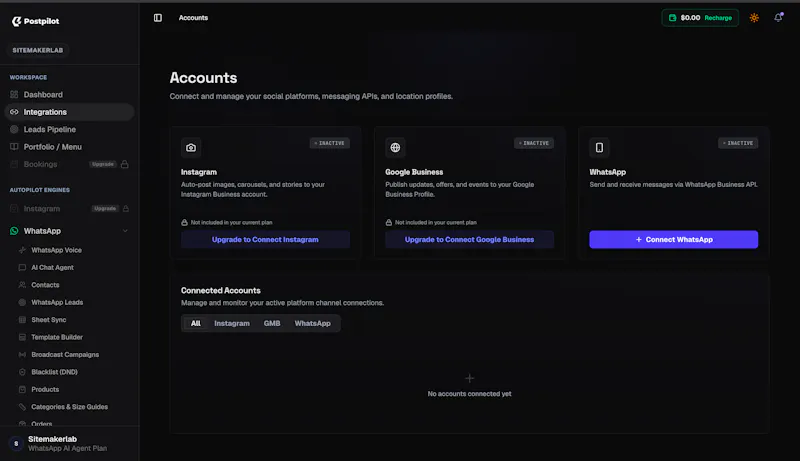Switch theme with the sun icon

point(754,18)
